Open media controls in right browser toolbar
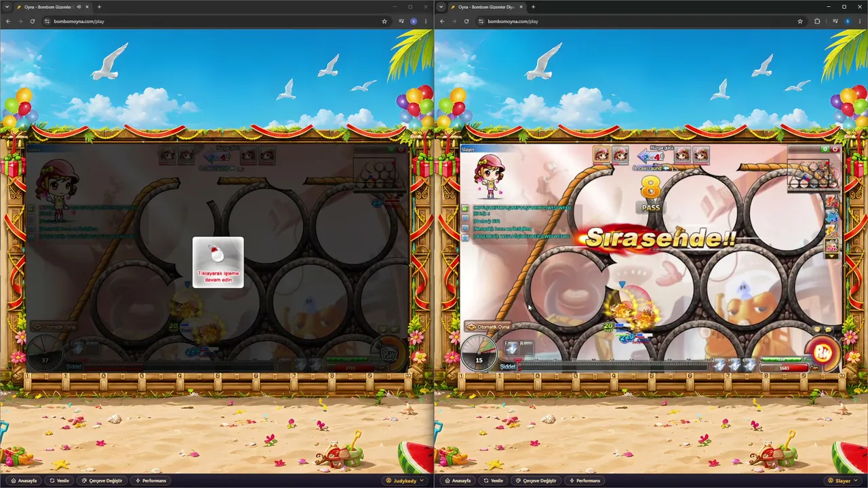The width and height of the screenshot is (868, 488). coord(834,21)
